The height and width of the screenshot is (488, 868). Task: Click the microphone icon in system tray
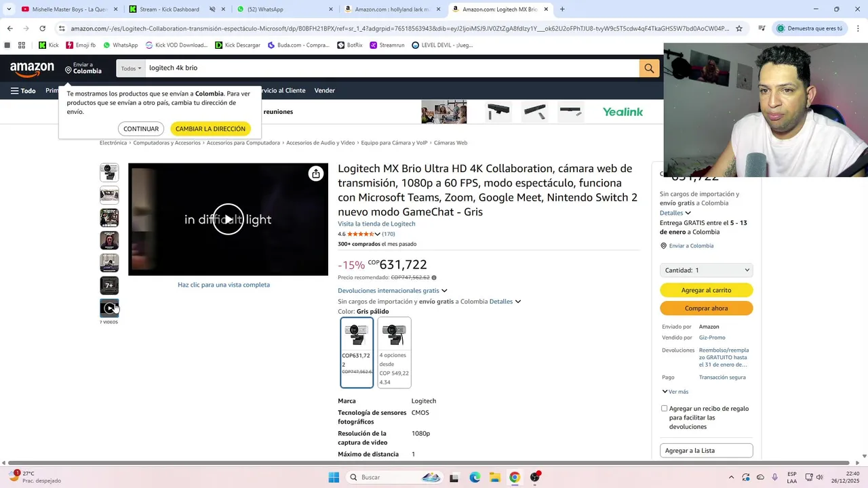pyautogui.click(x=774, y=477)
